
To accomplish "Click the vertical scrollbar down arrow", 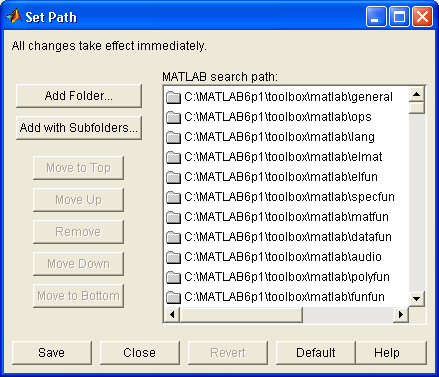I will (417, 299).
